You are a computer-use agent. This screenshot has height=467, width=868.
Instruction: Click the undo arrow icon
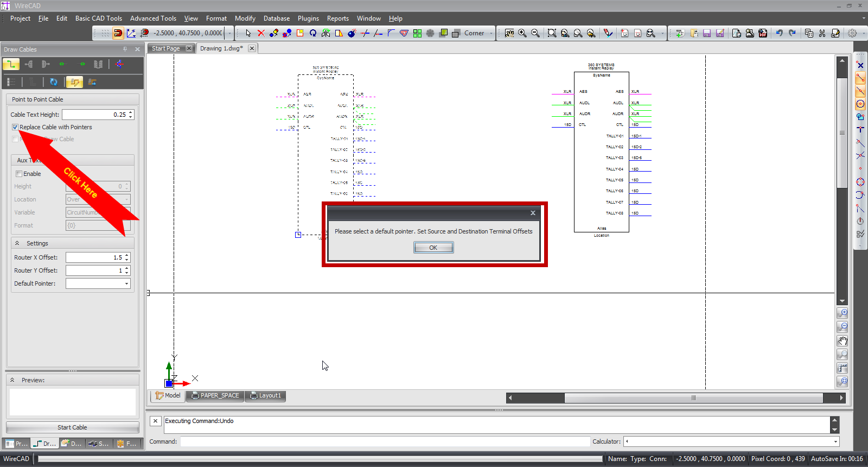pyautogui.click(x=780, y=33)
